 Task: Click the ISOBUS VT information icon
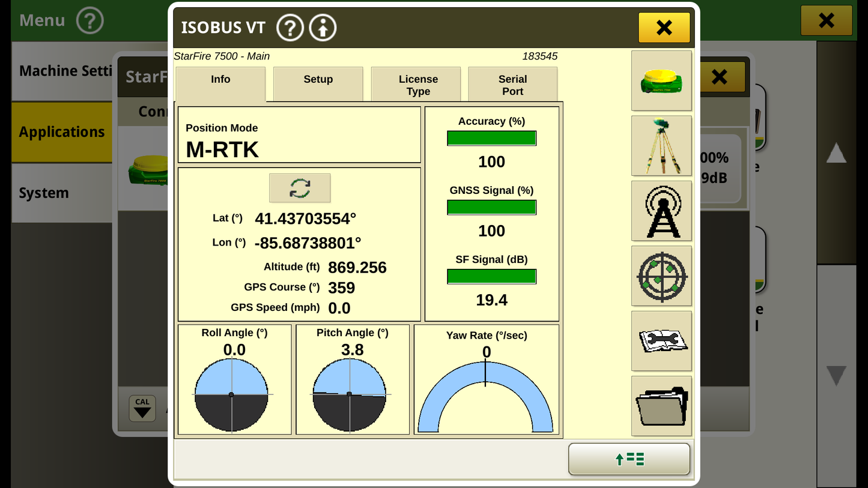323,28
